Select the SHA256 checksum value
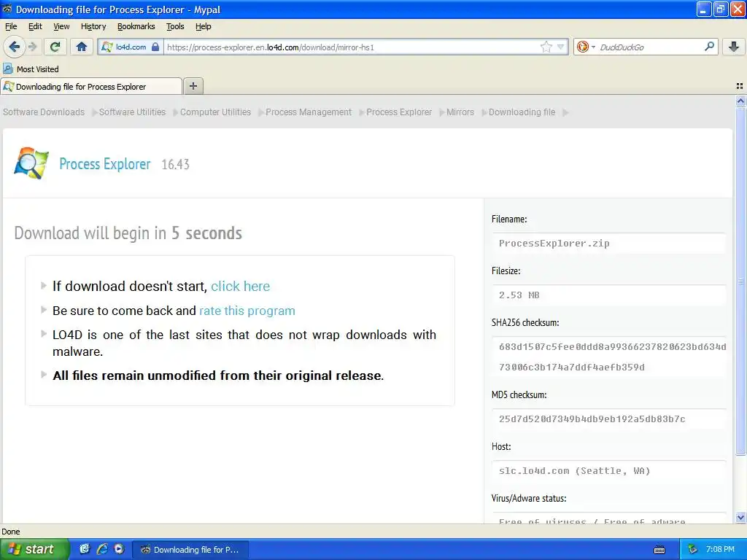 pyautogui.click(x=612, y=357)
